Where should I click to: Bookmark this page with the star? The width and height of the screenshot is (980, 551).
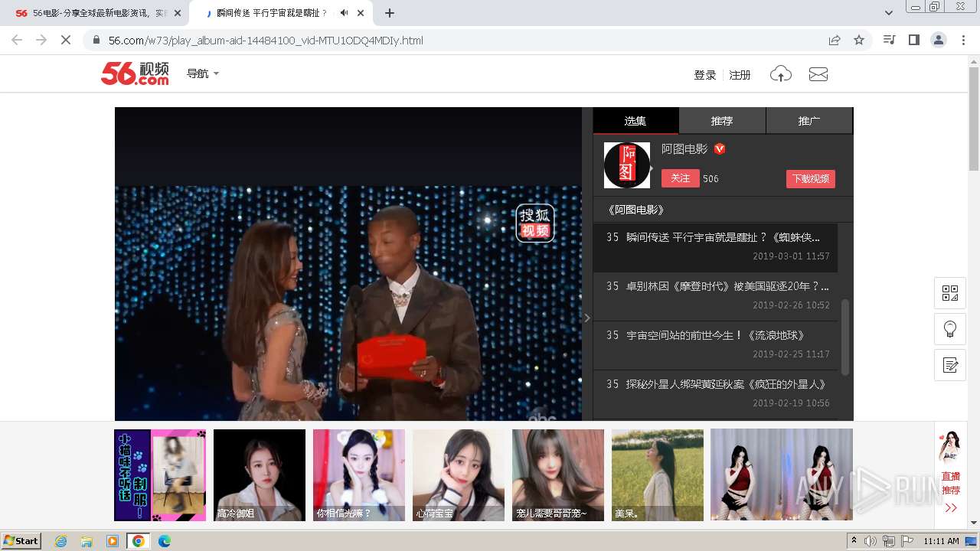pyautogui.click(x=859, y=40)
